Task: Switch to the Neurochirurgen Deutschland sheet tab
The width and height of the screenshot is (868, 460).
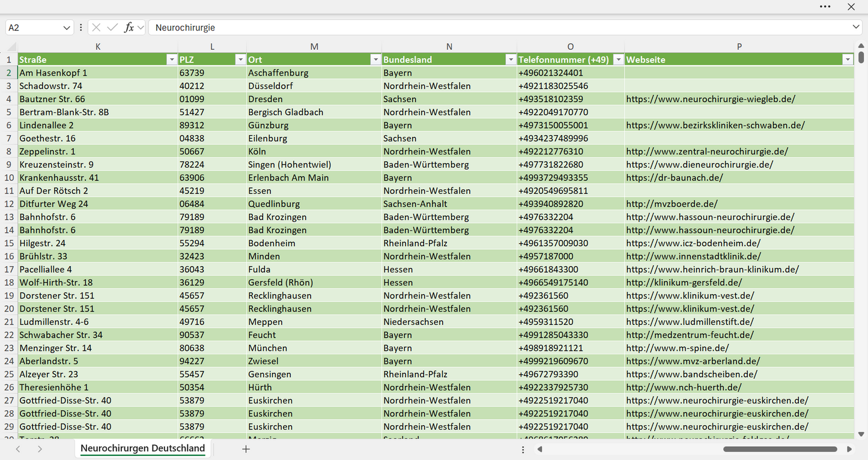Action: pyautogui.click(x=143, y=449)
